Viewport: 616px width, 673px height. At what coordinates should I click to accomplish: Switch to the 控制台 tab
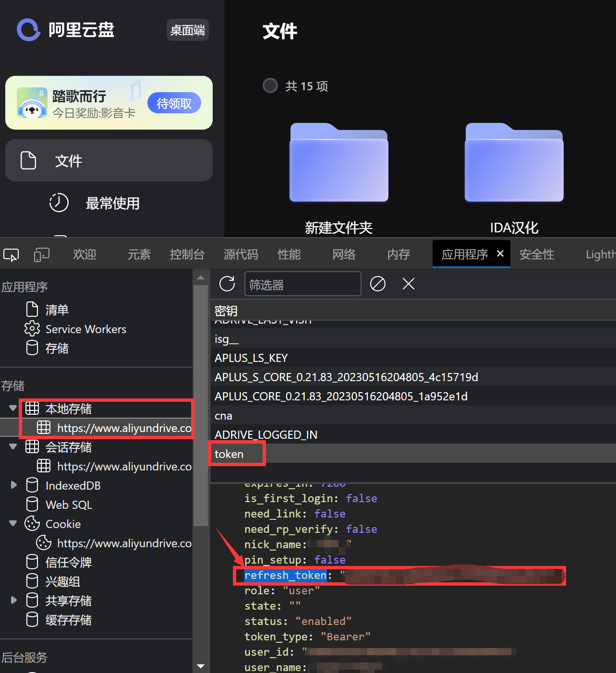(187, 254)
